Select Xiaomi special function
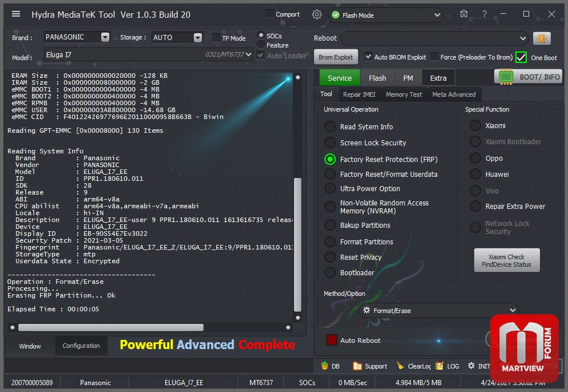This screenshot has width=568, height=392. 475,125
